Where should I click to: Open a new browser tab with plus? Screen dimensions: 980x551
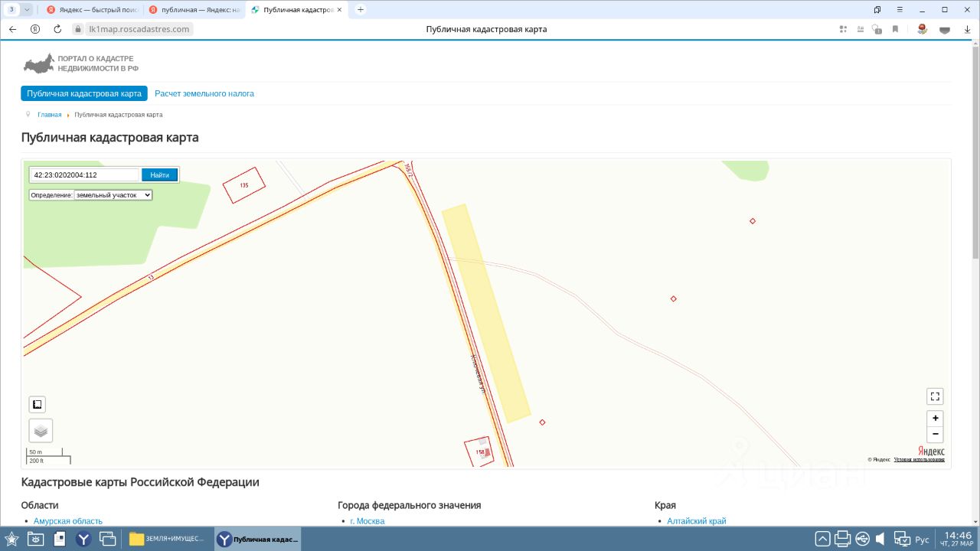click(x=361, y=9)
